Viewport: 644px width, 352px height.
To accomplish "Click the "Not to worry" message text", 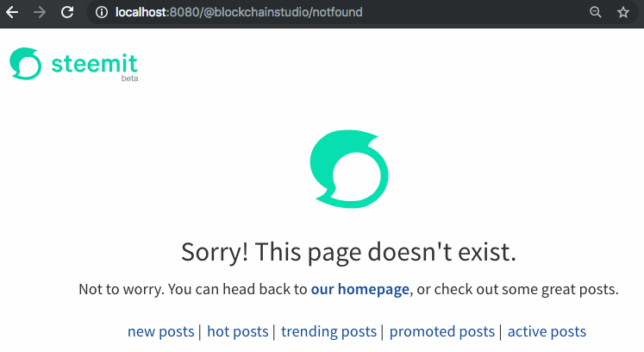I will click(122, 290).
